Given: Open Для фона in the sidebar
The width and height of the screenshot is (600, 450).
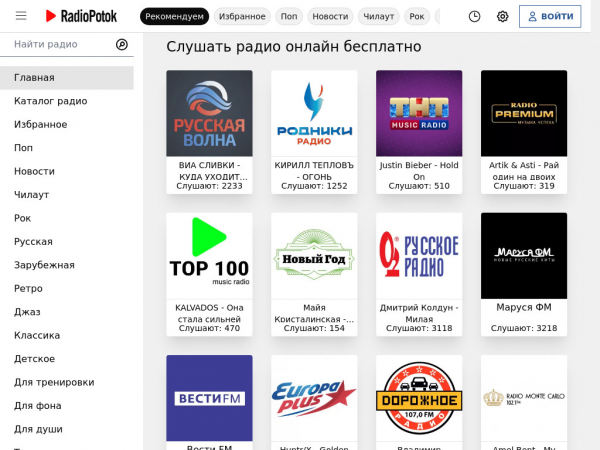Looking at the screenshot, I should [67, 406].
